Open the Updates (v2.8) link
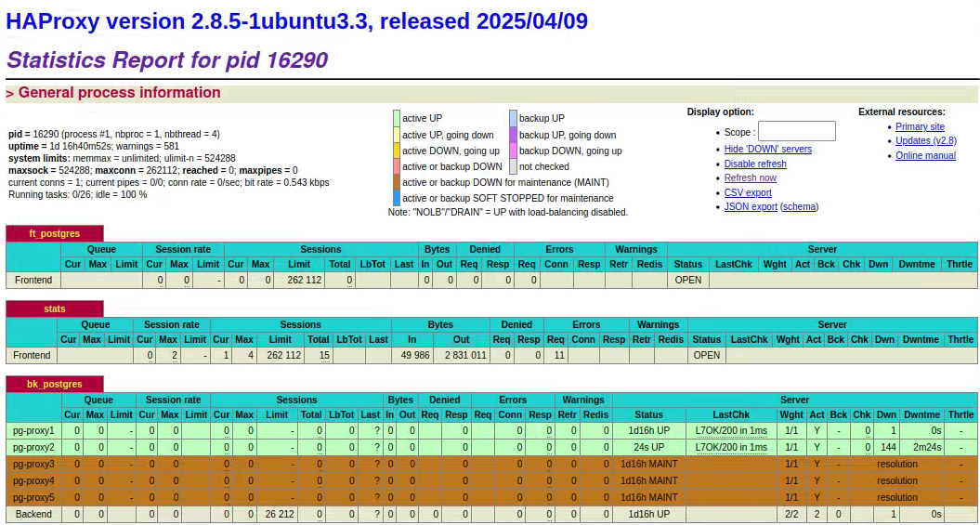 pyautogui.click(x=925, y=141)
